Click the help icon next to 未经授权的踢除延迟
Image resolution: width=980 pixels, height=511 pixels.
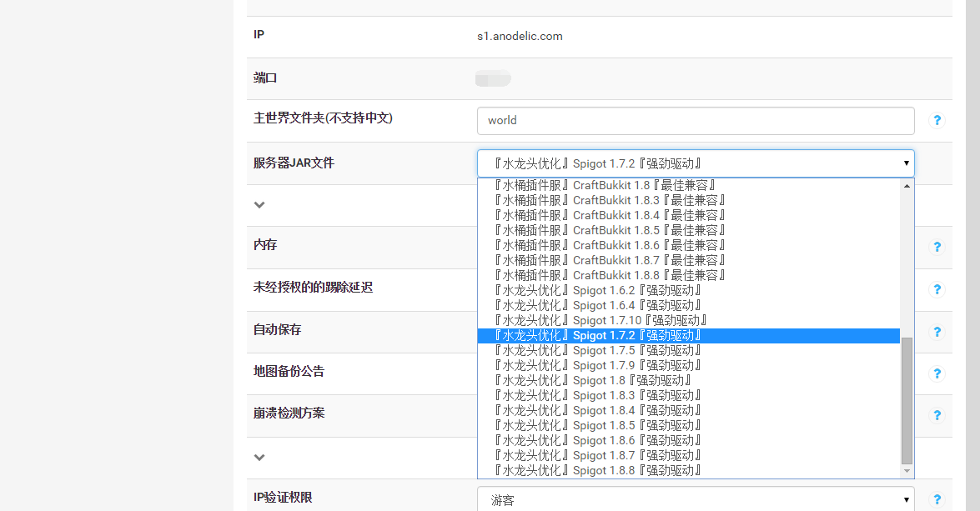[937, 289]
